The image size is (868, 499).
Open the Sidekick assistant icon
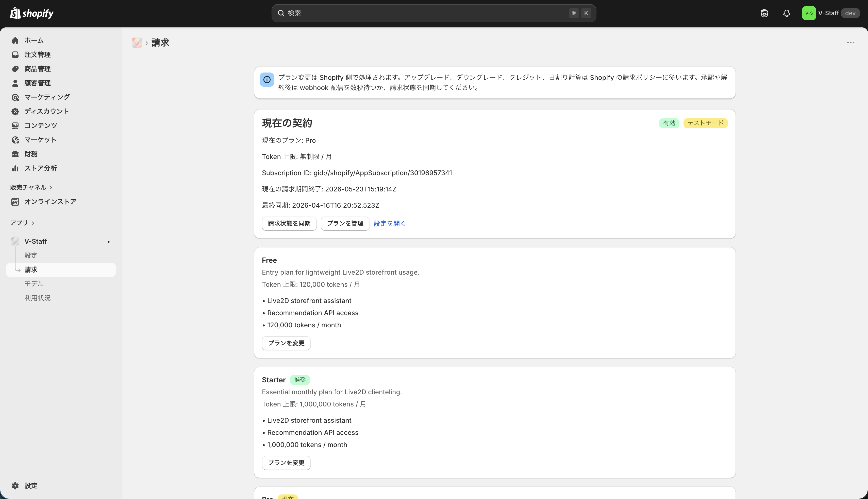(x=764, y=13)
